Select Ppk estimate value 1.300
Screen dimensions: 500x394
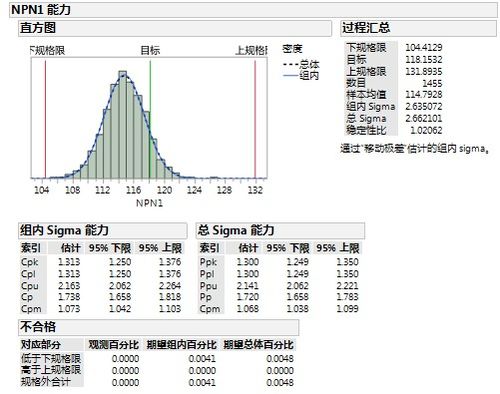tap(248, 262)
